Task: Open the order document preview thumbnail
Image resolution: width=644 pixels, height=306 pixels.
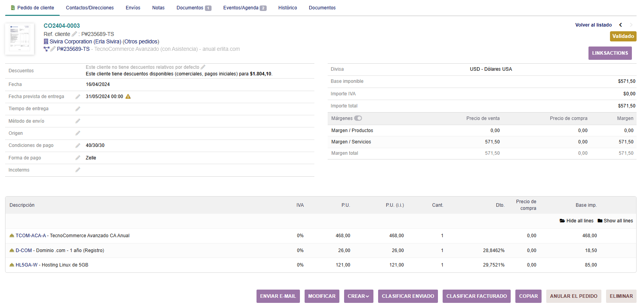Action: (20, 39)
